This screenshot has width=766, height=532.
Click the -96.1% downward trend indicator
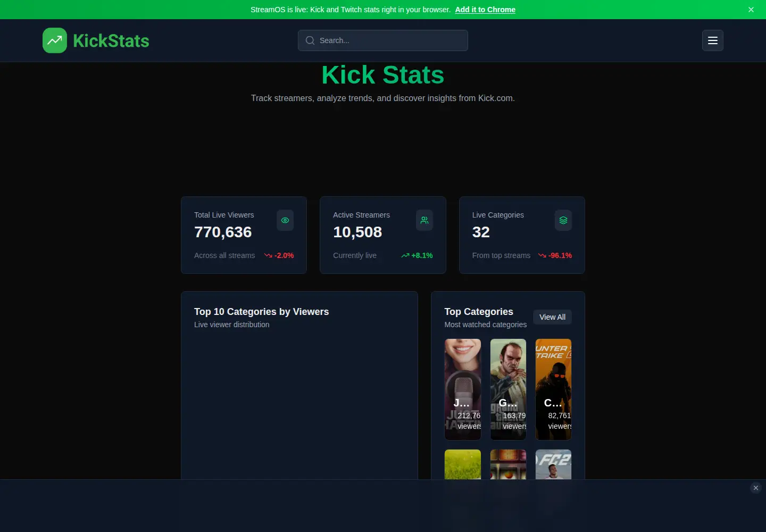point(555,255)
